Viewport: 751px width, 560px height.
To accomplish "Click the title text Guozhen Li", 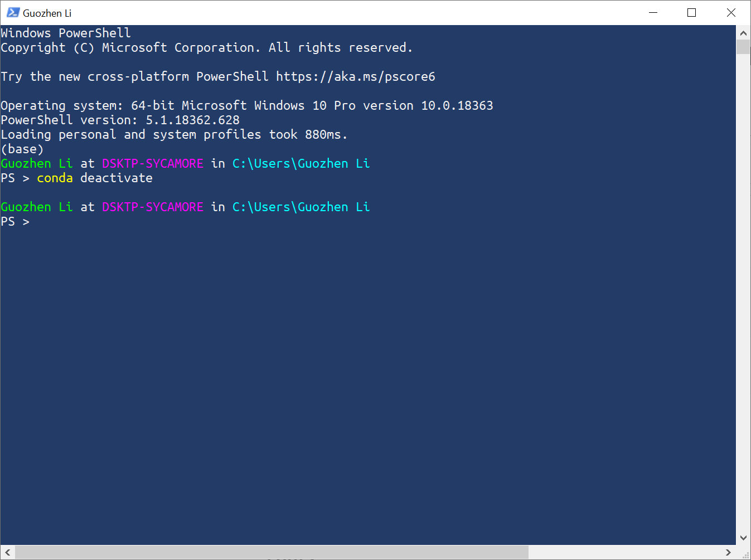I will pyautogui.click(x=47, y=12).
